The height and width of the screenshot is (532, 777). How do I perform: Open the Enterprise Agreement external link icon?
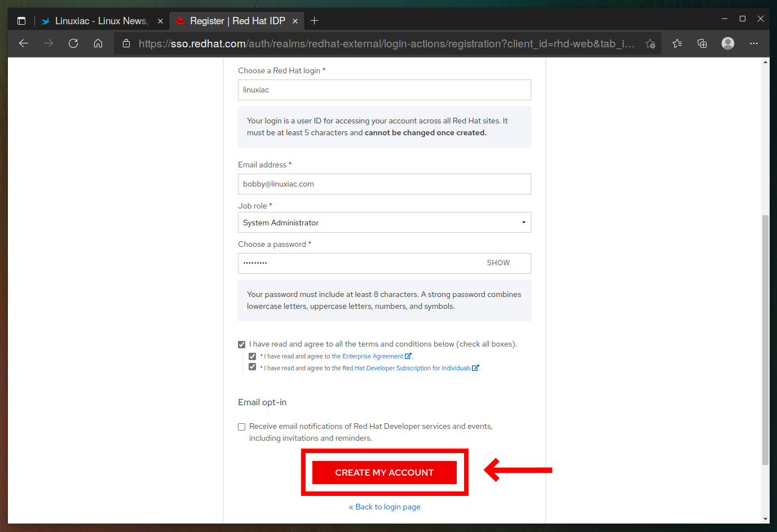(408, 356)
